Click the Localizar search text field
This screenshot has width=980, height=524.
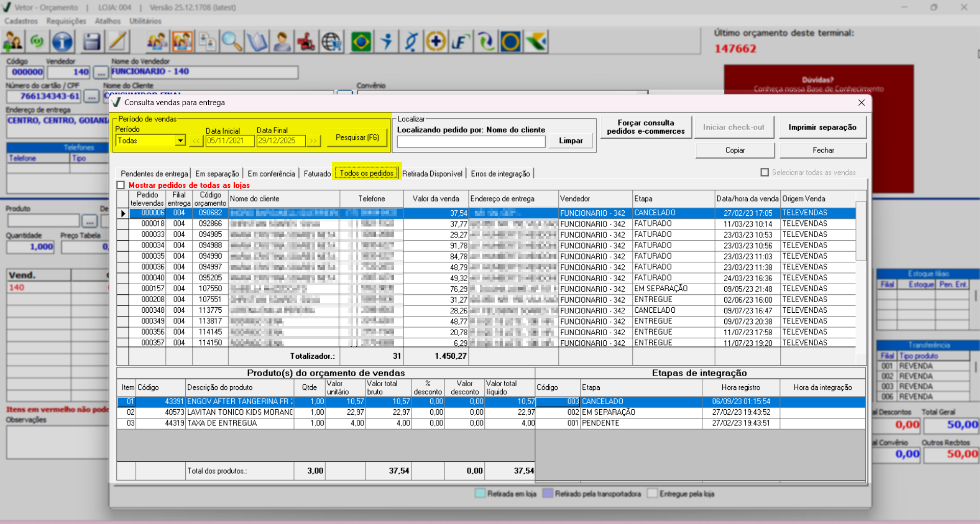pos(471,142)
